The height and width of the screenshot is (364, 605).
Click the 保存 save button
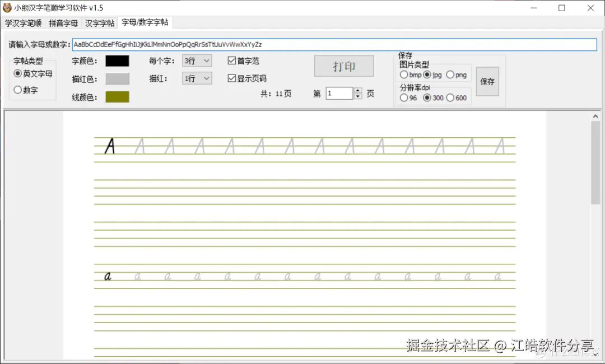coord(487,81)
